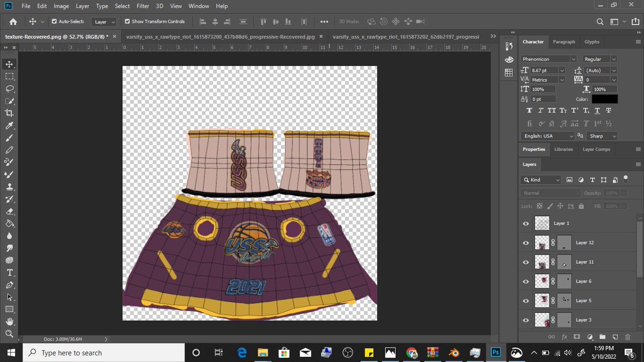The width and height of the screenshot is (644, 362).
Task: Click the Delete layer trash icon
Action: coord(627,337)
